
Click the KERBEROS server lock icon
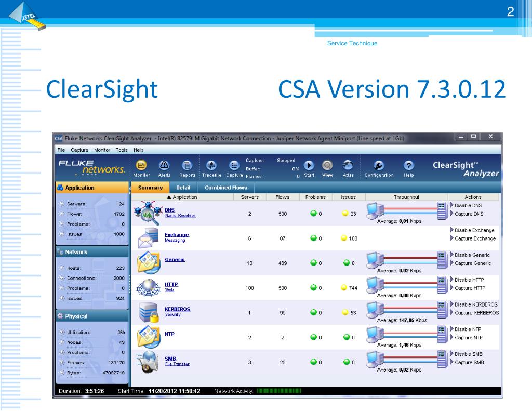tap(149, 312)
